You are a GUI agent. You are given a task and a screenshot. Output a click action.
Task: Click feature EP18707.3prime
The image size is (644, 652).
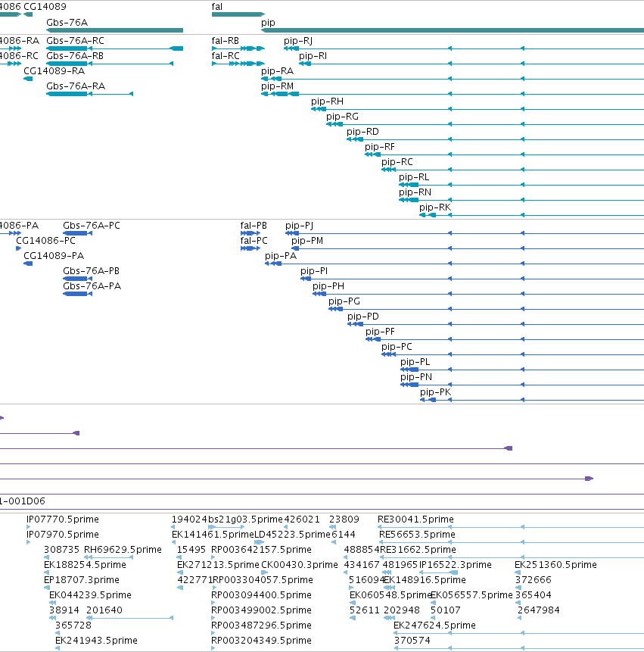coord(82,580)
